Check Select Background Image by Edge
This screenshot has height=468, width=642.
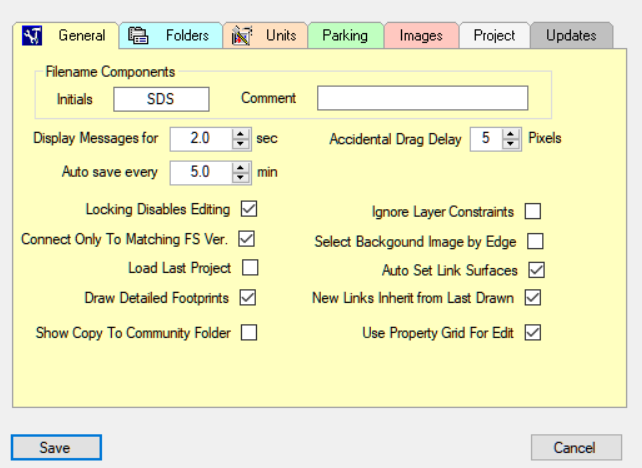(535, 241)
